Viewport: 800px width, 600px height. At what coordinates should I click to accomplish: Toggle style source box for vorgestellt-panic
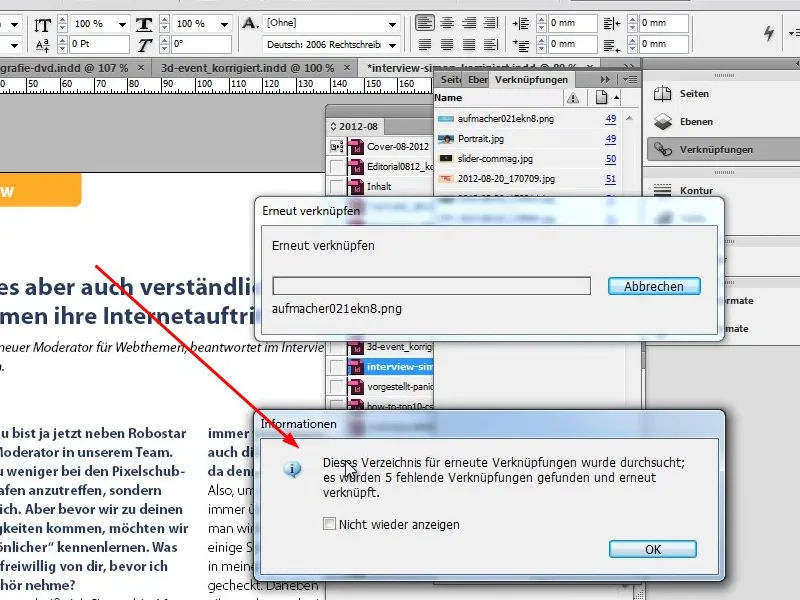tap(337, 387)
